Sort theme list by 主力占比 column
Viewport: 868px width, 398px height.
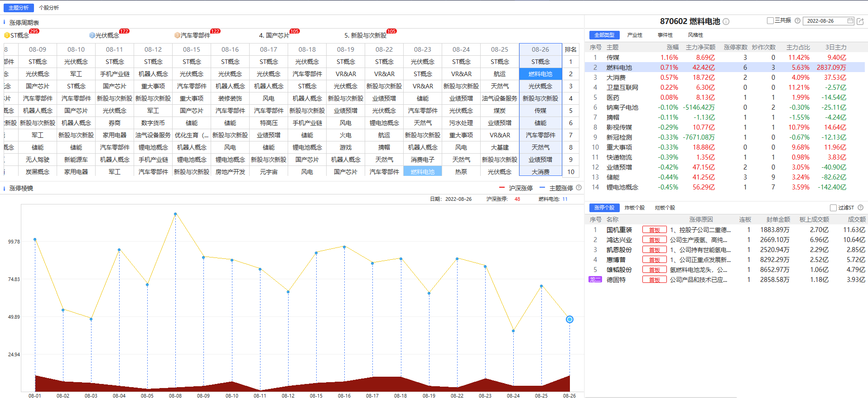tap(798, 47)
